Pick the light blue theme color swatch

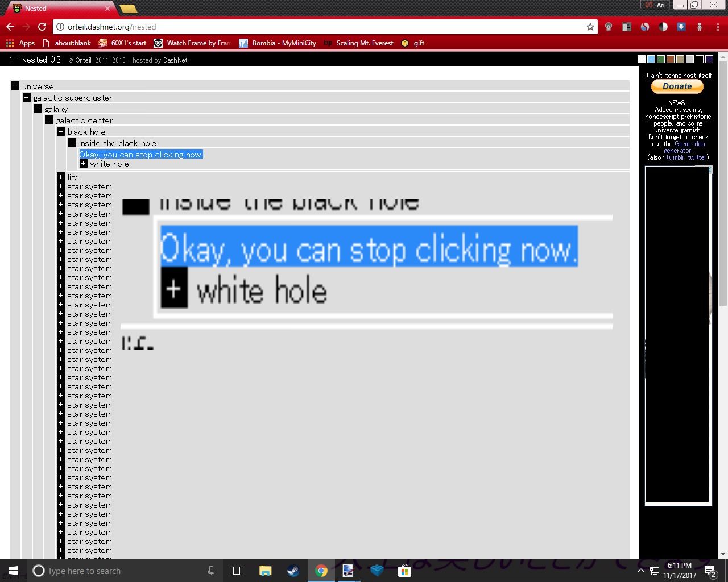651,59
